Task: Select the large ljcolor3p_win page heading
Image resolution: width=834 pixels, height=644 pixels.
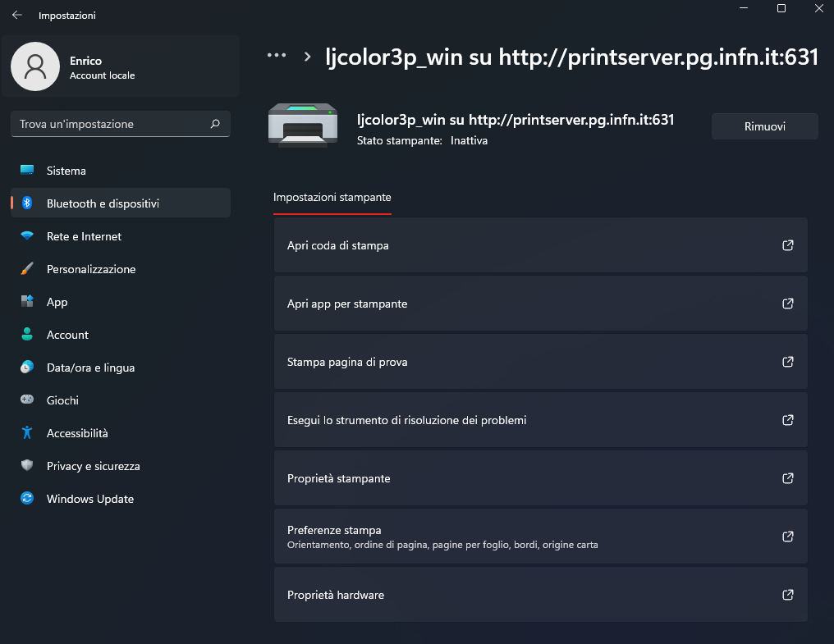Action: click(x=572, y=57)
